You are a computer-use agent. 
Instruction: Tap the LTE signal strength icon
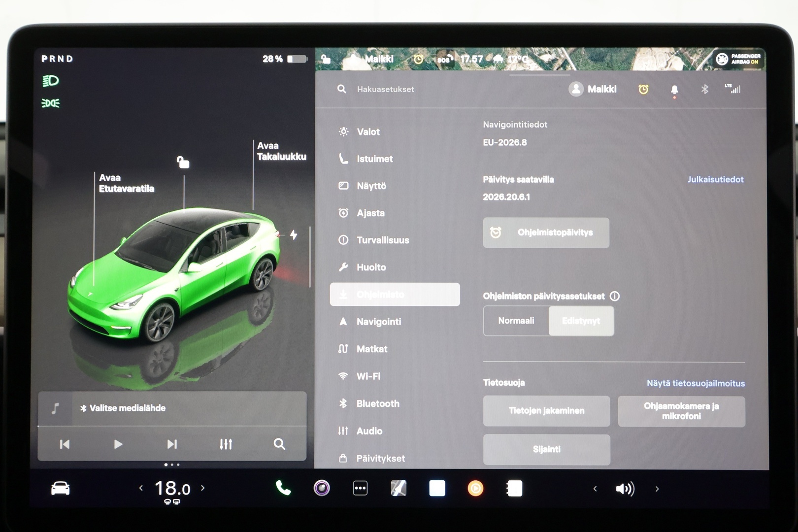732,89
